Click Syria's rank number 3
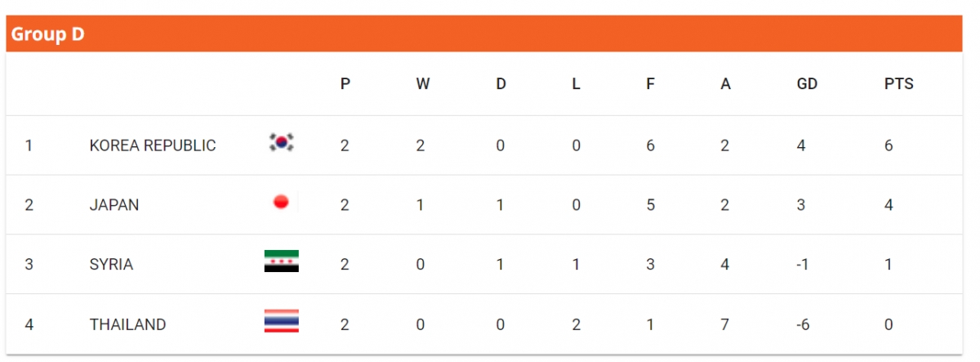 [x=29, y=265]
